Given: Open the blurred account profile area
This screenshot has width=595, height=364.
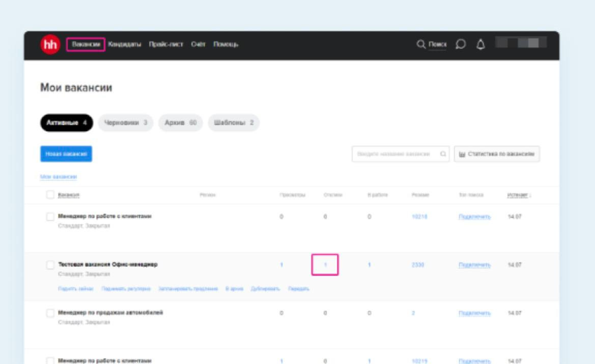Looking at the screenshot, I should [x=521, y=43].
